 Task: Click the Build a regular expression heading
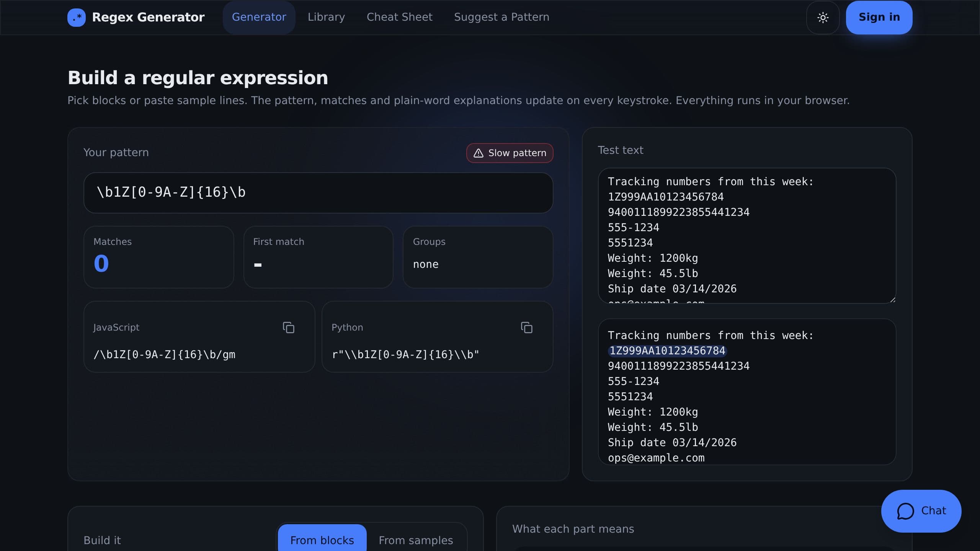pyautogui.click(x=198, y=78)
